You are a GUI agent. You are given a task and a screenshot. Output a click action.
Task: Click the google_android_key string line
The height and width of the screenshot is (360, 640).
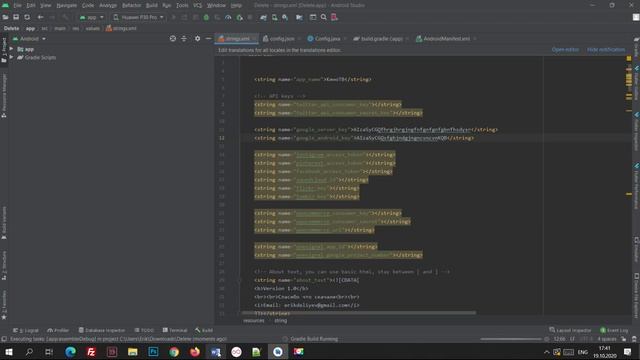click(x=364, y=138)
